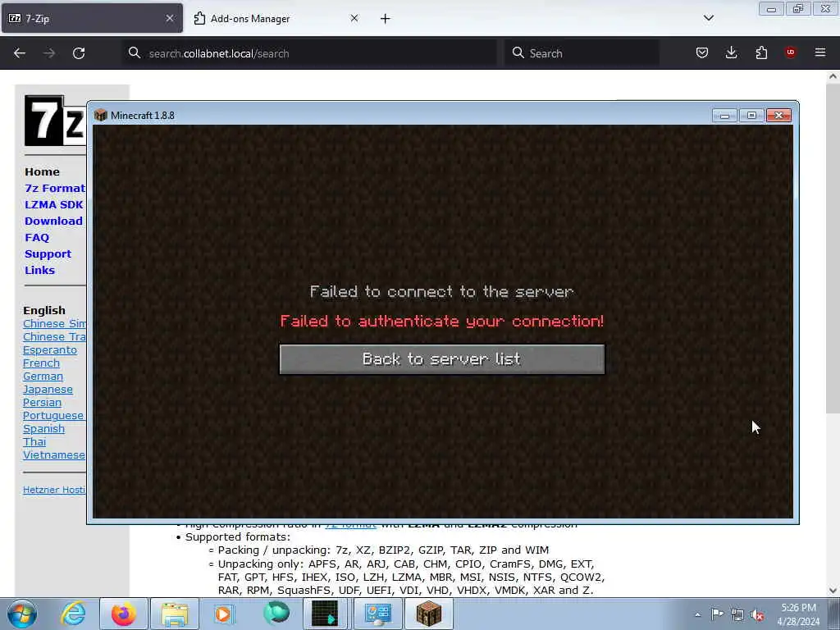
Task: Select Vietnamese language link
Action: click(x=53, y=454)
